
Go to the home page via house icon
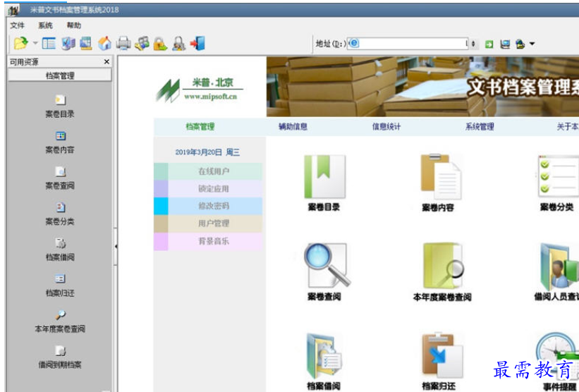(104, 44)
